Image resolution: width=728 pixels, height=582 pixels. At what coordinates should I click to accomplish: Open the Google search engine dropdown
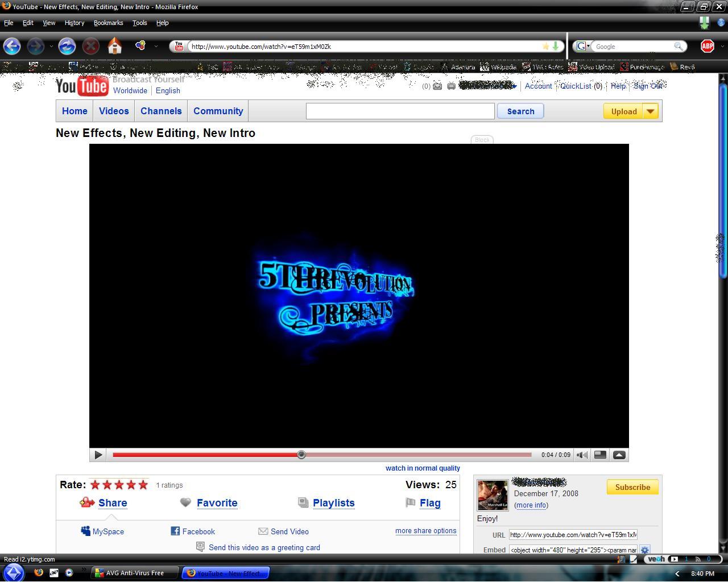pos(583,47)
